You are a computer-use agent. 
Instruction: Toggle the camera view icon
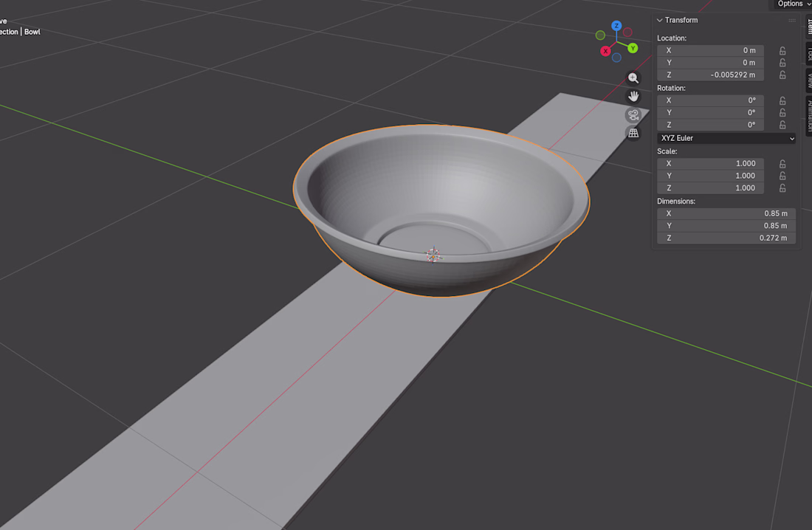point(633,115)
